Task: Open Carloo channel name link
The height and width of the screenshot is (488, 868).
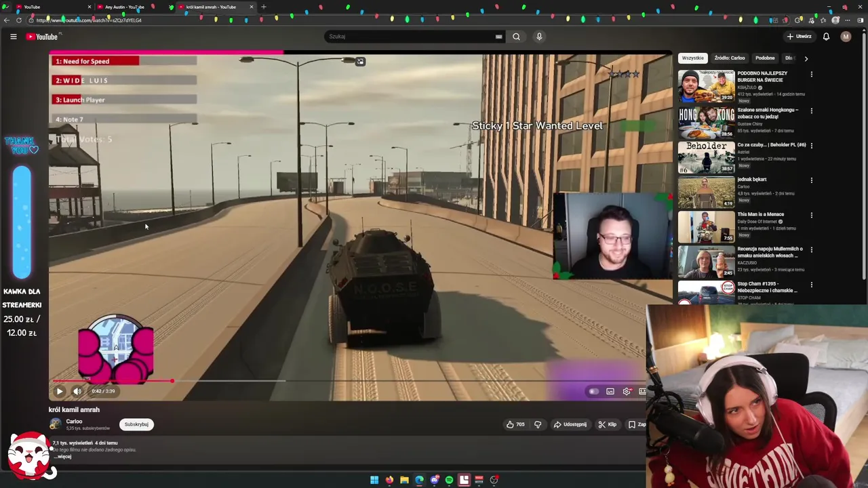Action: (x=74, y=422)
